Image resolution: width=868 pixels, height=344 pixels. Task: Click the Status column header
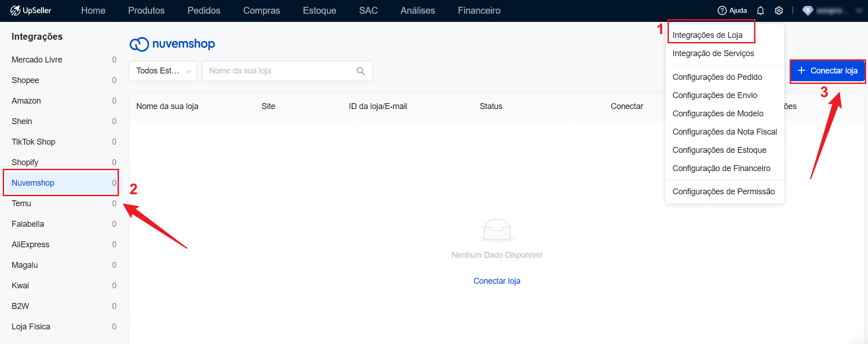[491, 106]
